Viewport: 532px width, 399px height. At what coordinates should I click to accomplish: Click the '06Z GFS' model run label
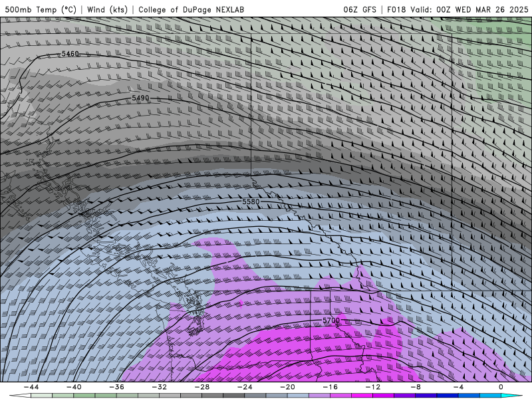pos(360,9)
